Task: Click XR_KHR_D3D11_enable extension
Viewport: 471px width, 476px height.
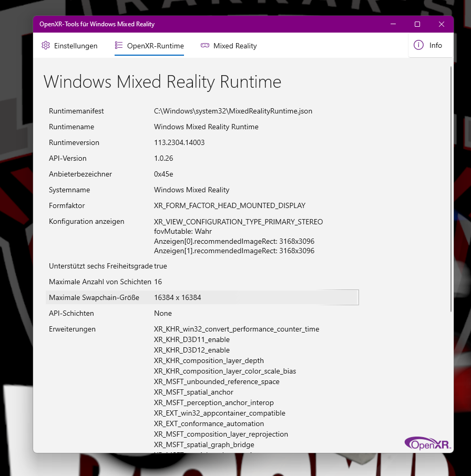Action: [192, 339]
